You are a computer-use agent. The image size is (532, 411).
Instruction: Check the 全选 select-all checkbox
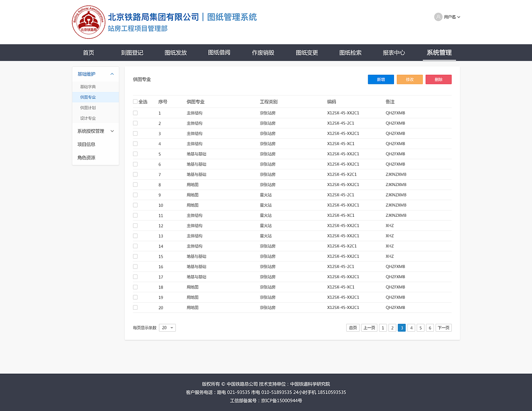coord(135,101)
